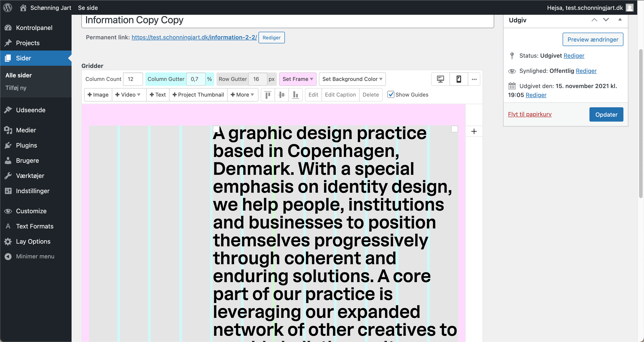Toggle the Show Guides checkbox
The image size is (644, 342).
coord(391,95)
